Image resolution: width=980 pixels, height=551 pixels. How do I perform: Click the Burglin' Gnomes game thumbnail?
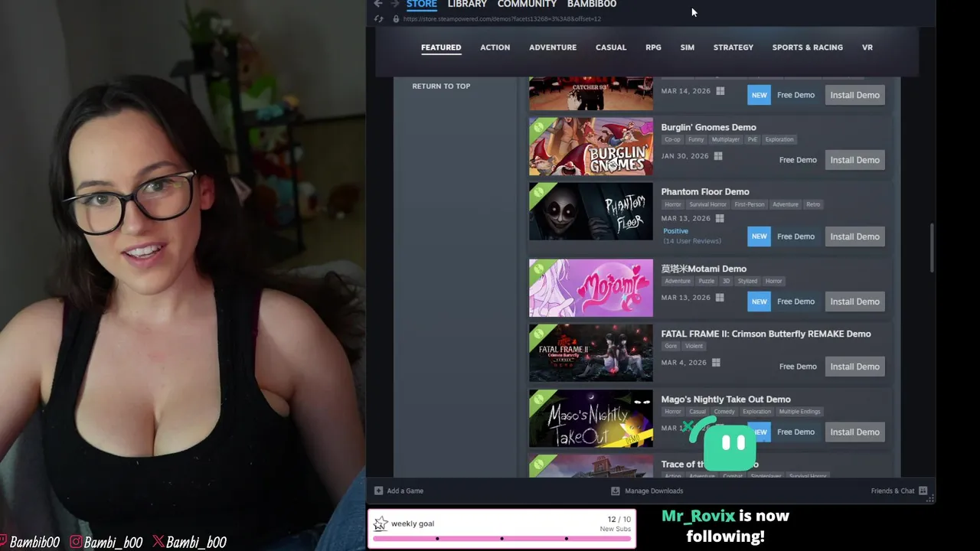click(591, 147)
